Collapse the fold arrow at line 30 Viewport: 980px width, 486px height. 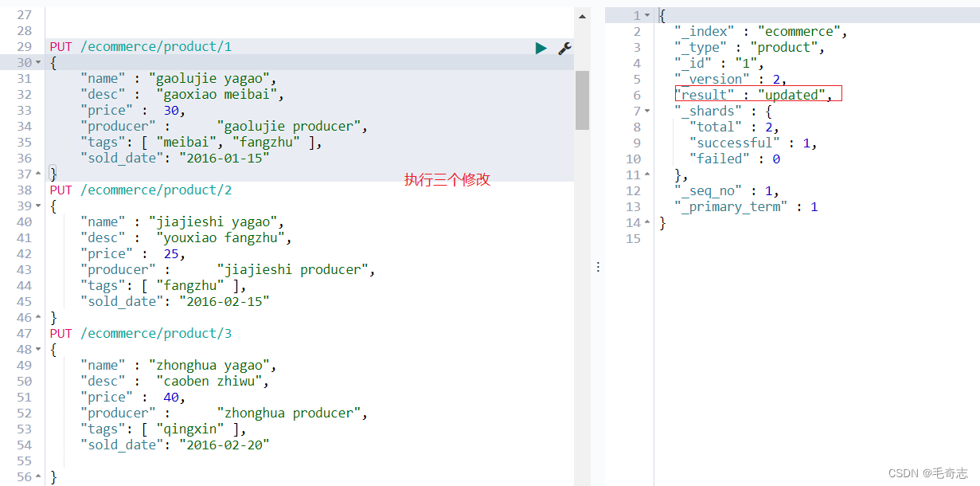(38, 63)
